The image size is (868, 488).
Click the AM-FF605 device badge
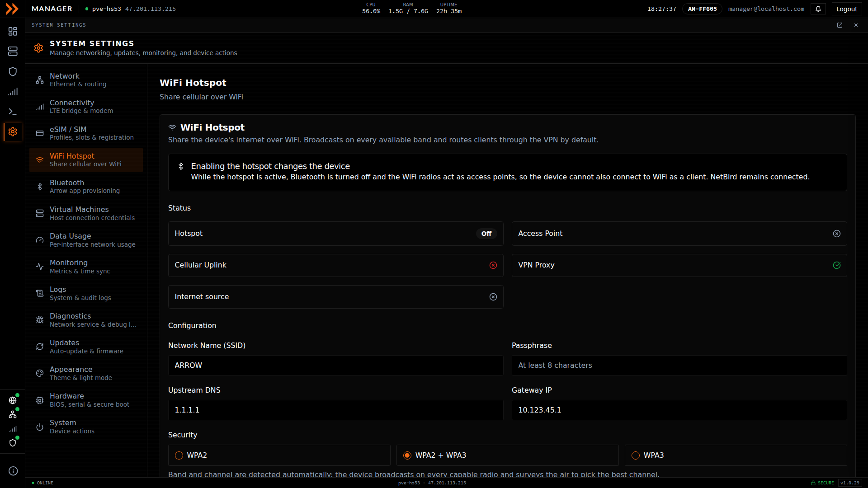pos(703,9)
